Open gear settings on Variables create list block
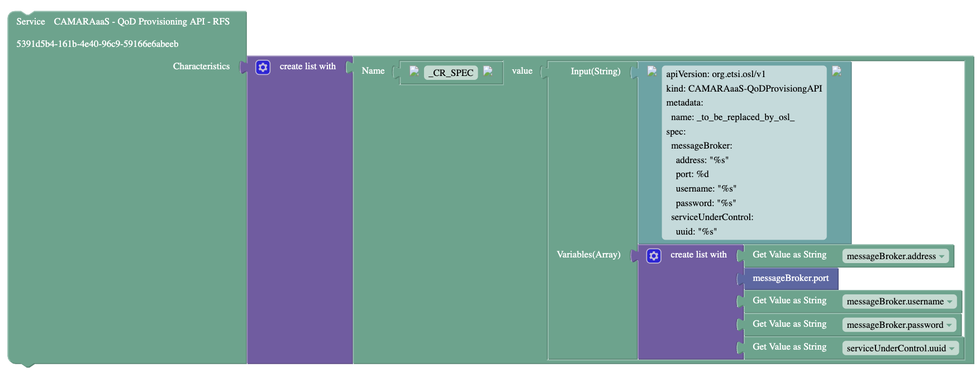The height and width of the screenshot is (372, 980). (x=654, y=256)
